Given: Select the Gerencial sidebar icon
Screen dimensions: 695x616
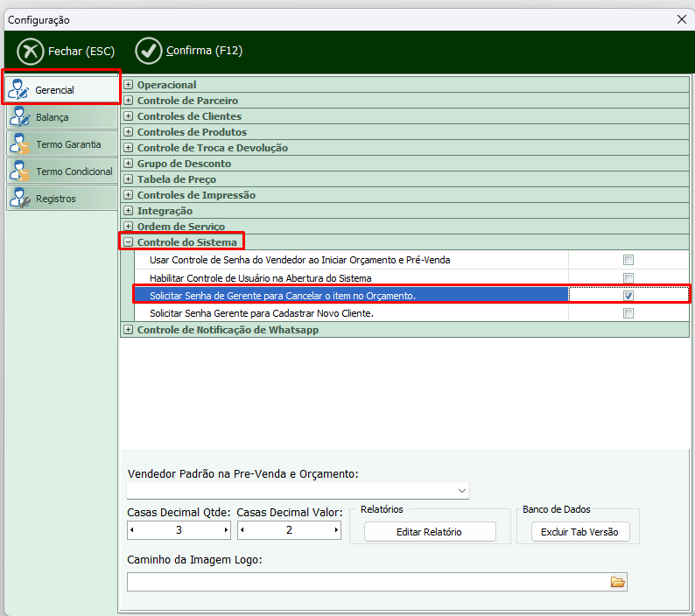Looking at the screenshot, I should point(19,90).
